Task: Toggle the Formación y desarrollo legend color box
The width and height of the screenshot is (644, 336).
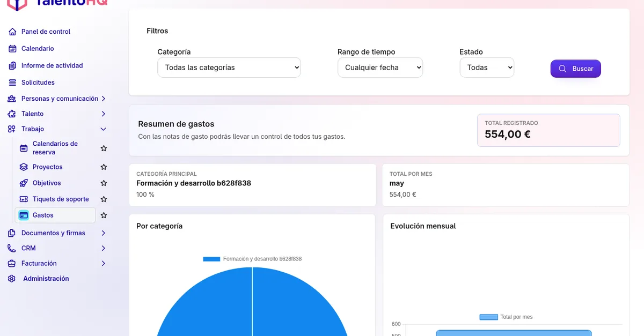Action: (x=211, y=259)
